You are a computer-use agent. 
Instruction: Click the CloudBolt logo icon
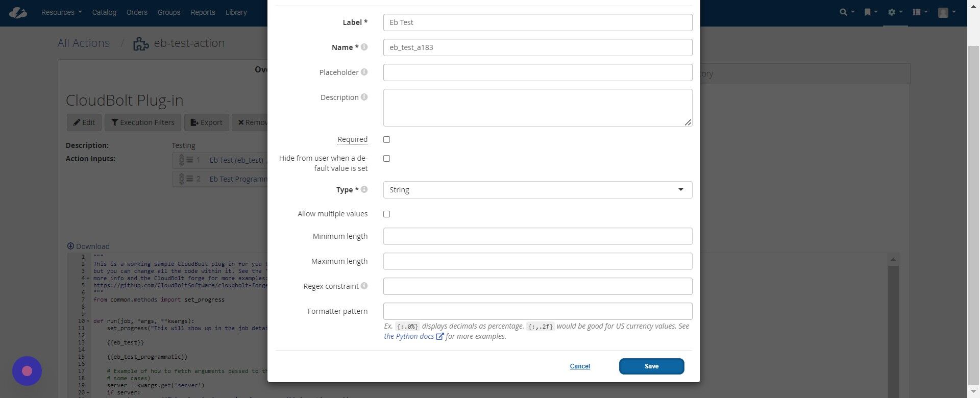(17, 12)
